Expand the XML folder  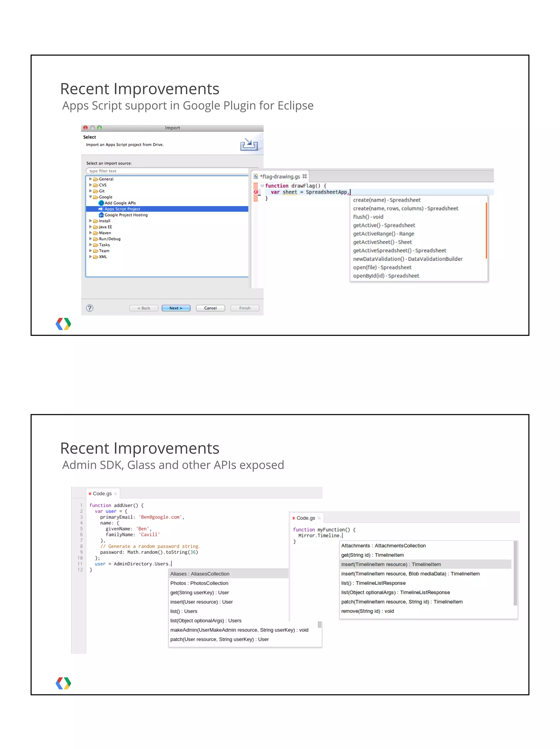click(90, 257)
